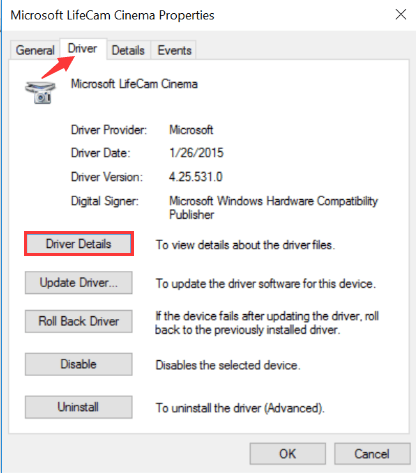This screenshot has width=416, height=473.
Task: Open the Driver Details button
Action: tap(79, 244)
